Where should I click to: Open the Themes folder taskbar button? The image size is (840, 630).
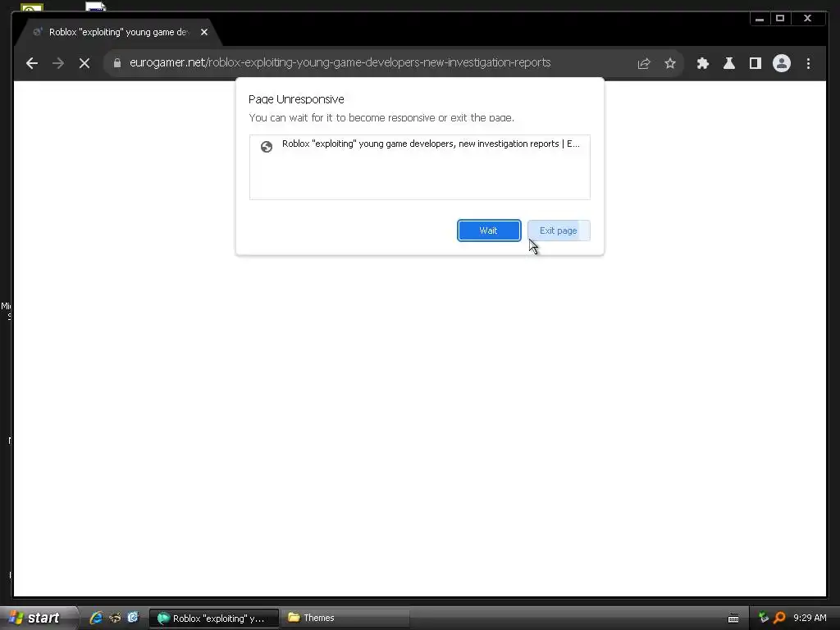345,619
